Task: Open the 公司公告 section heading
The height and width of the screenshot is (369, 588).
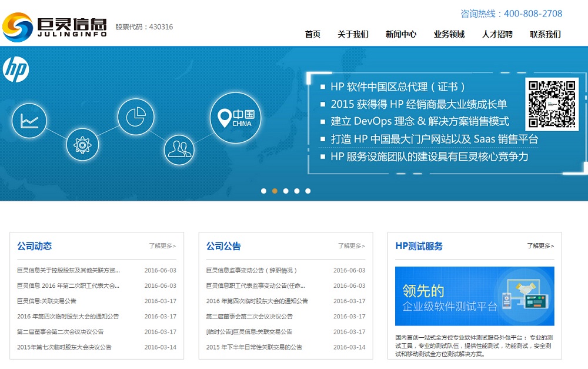Action: pos(223,246)
